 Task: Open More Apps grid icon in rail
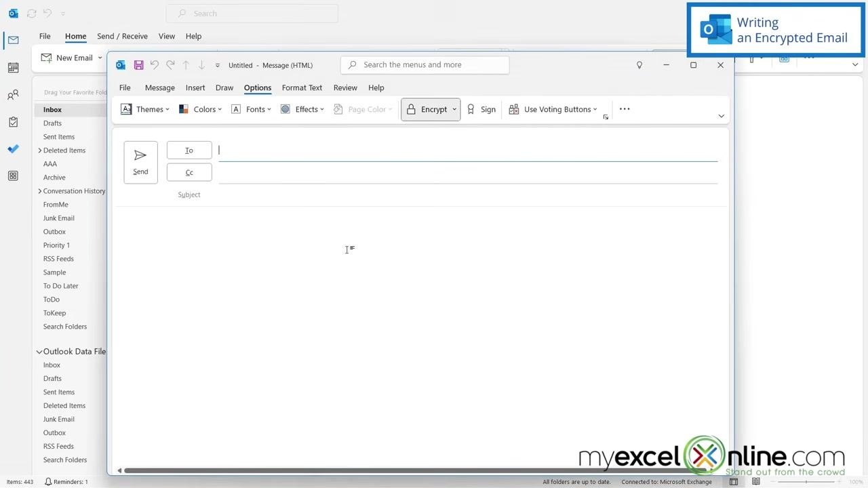click(x=13, y=176)
